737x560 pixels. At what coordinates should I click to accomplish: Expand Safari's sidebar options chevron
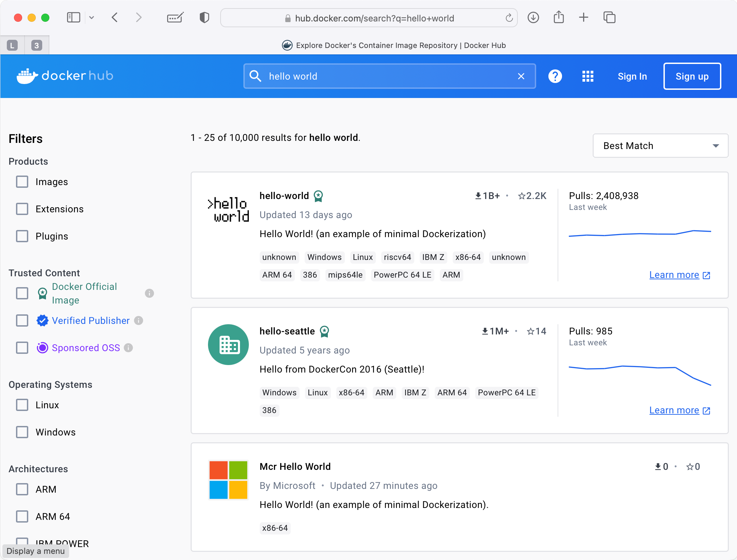[92, 17]
